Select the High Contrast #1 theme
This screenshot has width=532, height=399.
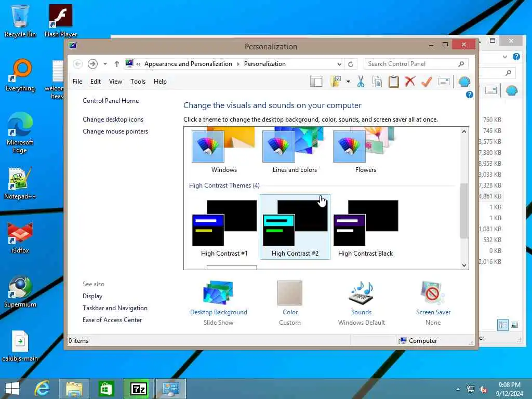[224, 228]
